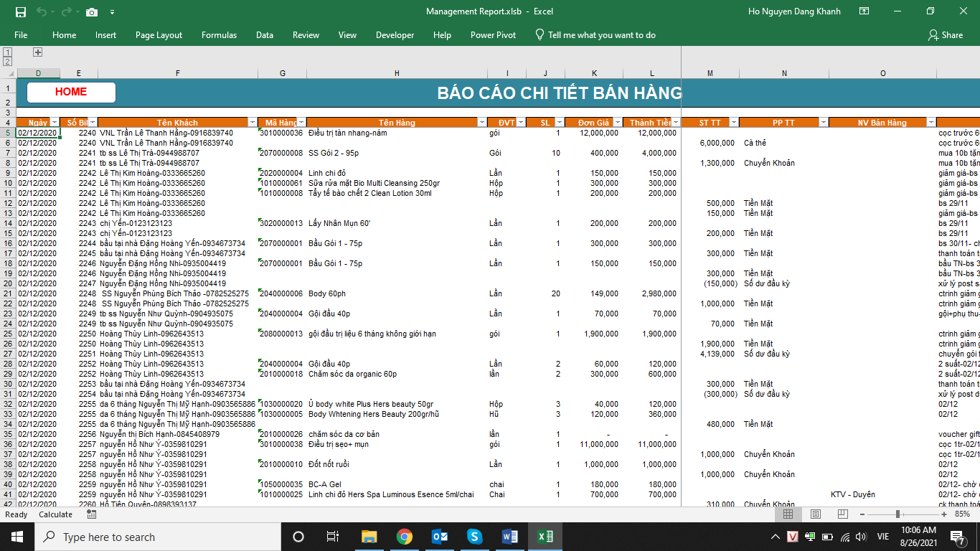The width and height of the screenshot is (980, 551).
Task: Select column H header
Action: (x=397, y=73)
